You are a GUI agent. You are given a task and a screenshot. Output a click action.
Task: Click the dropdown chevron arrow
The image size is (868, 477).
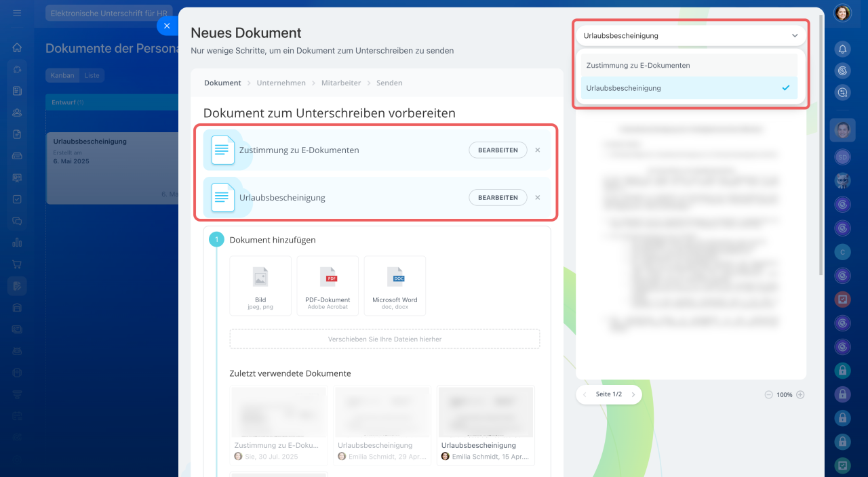coord(795,36)
